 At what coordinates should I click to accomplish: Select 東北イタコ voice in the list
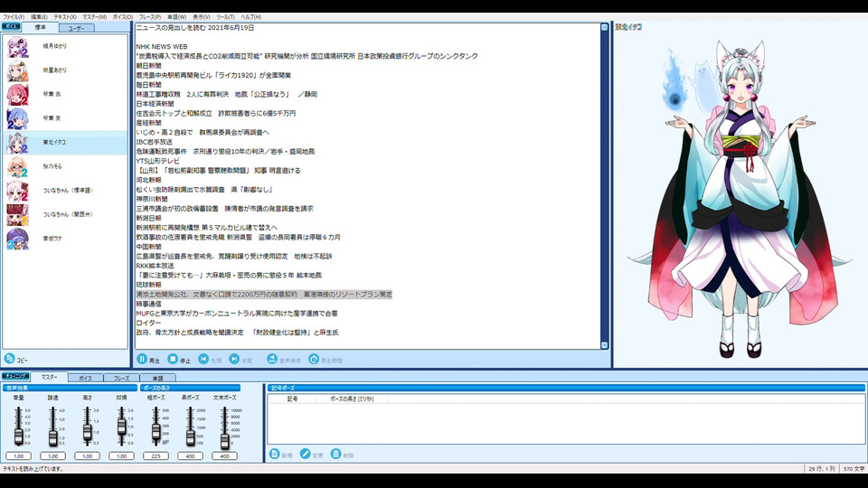pyautogui.click(x=65, y=143)
